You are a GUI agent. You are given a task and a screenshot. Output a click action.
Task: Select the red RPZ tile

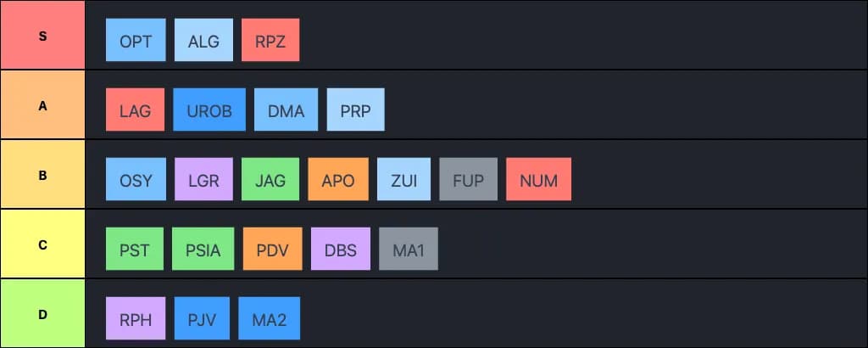point(270,40)
